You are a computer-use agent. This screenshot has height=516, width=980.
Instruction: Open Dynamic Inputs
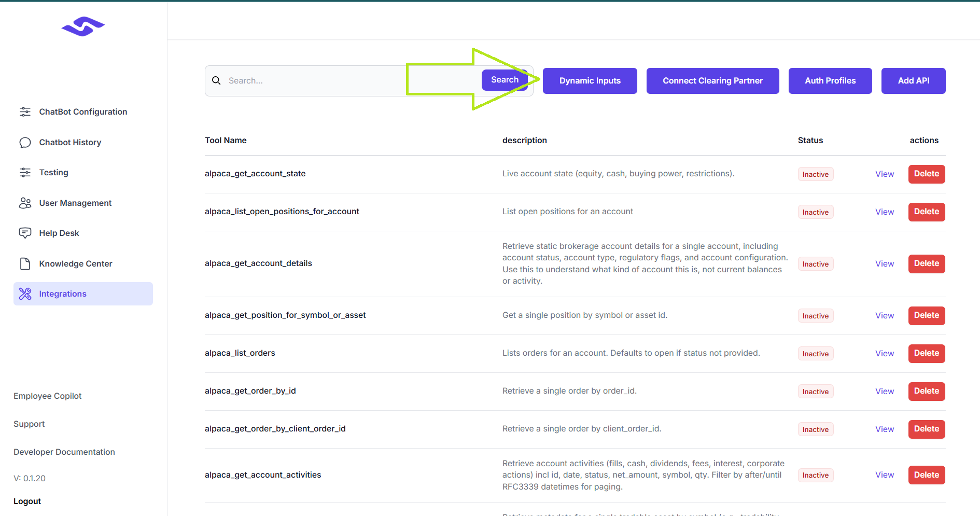click(x=590, y=81)
